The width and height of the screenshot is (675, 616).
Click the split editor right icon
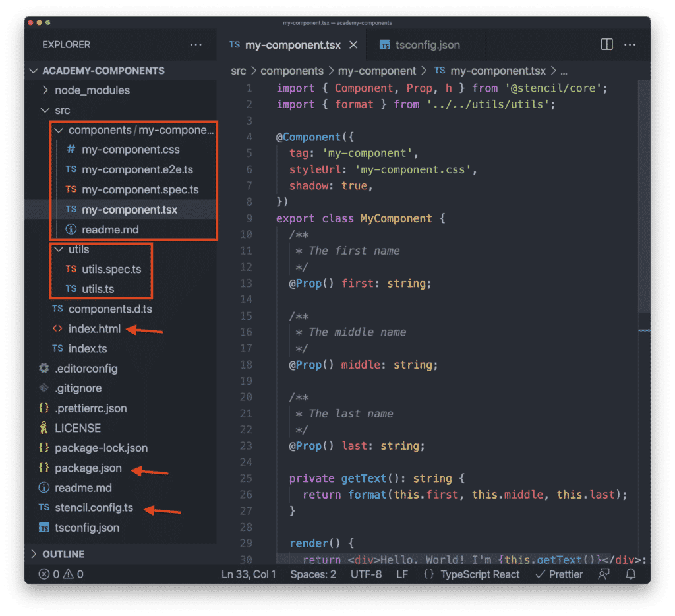click(606, 45)
